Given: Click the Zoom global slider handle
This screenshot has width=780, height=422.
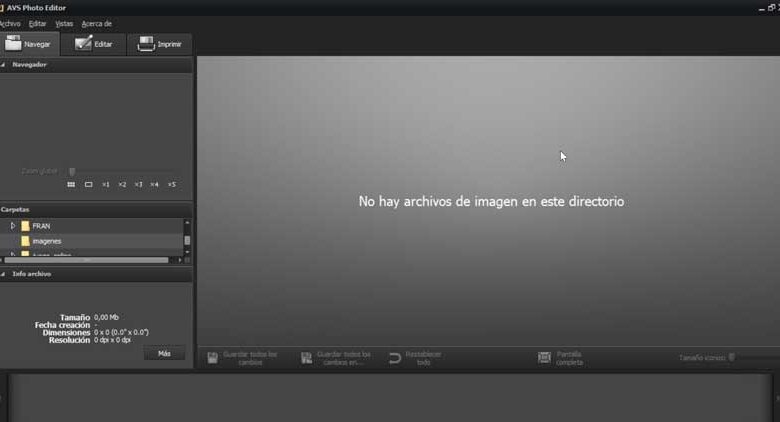Looking at the screenshot, I should (72, 172).
